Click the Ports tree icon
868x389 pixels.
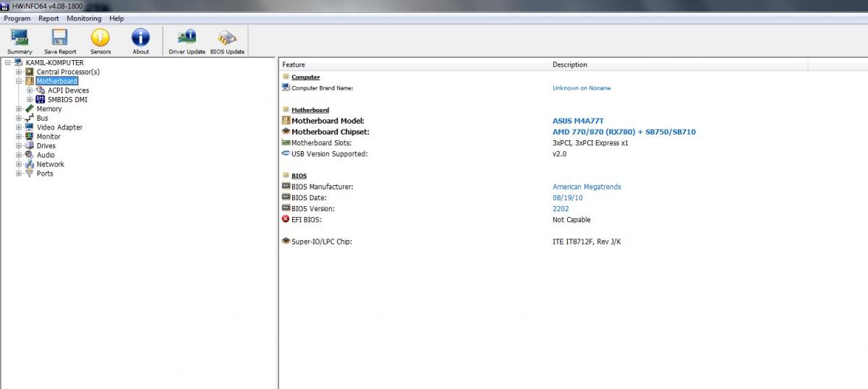pos(30,174)
